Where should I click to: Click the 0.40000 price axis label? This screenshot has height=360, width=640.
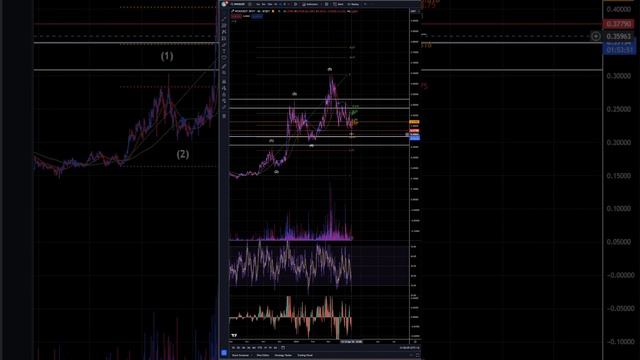(618, 9)
